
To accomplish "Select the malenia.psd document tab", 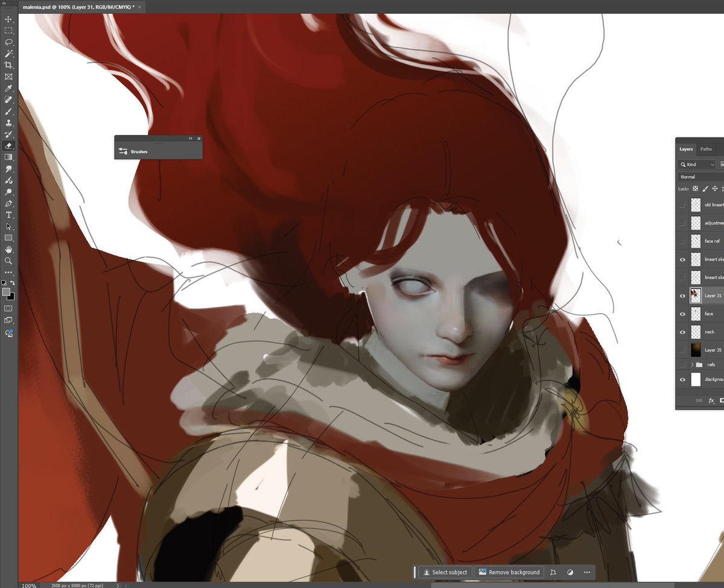I will 81,7.
